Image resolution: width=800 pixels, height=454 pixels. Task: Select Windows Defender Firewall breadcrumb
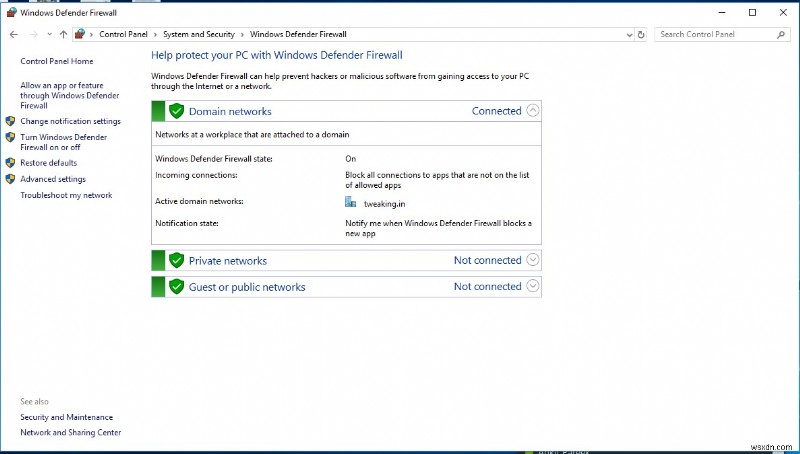point(298,34)
